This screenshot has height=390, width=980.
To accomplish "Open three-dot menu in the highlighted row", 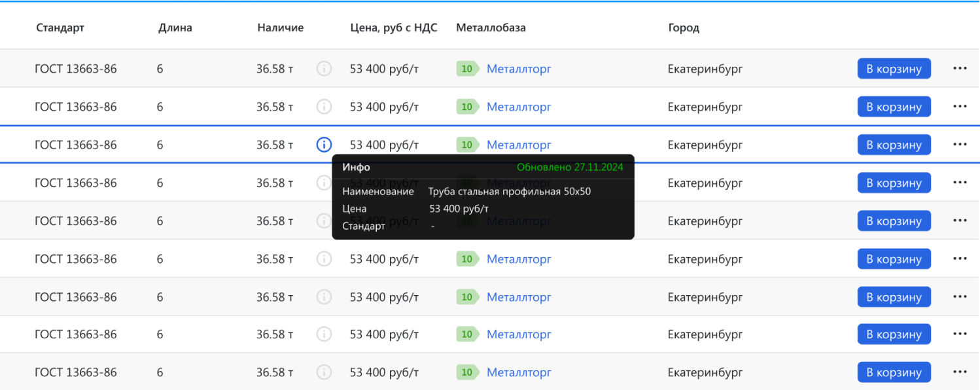I will (x=960, y=145).
